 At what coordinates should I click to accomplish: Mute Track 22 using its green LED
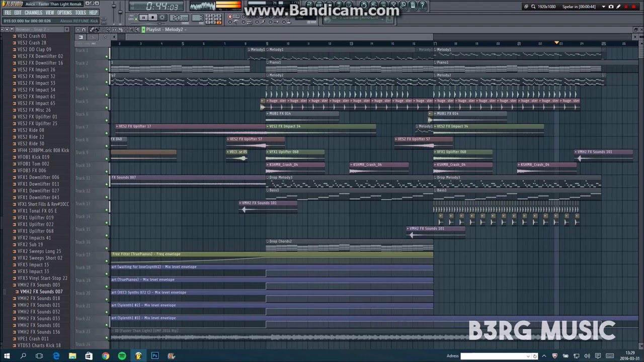[107, 324]
